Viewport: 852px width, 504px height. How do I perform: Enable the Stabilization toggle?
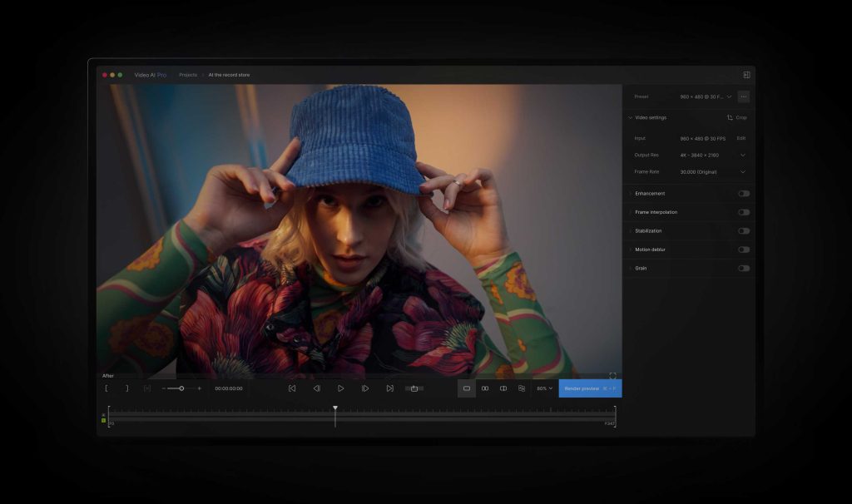pyautogui.click(x=744, y=231)
